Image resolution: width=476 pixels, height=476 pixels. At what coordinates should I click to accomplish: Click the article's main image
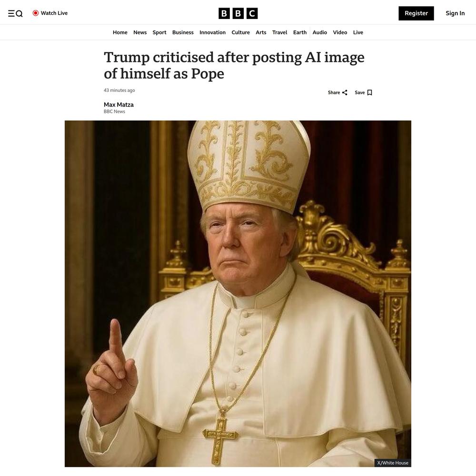click(238, 294)
